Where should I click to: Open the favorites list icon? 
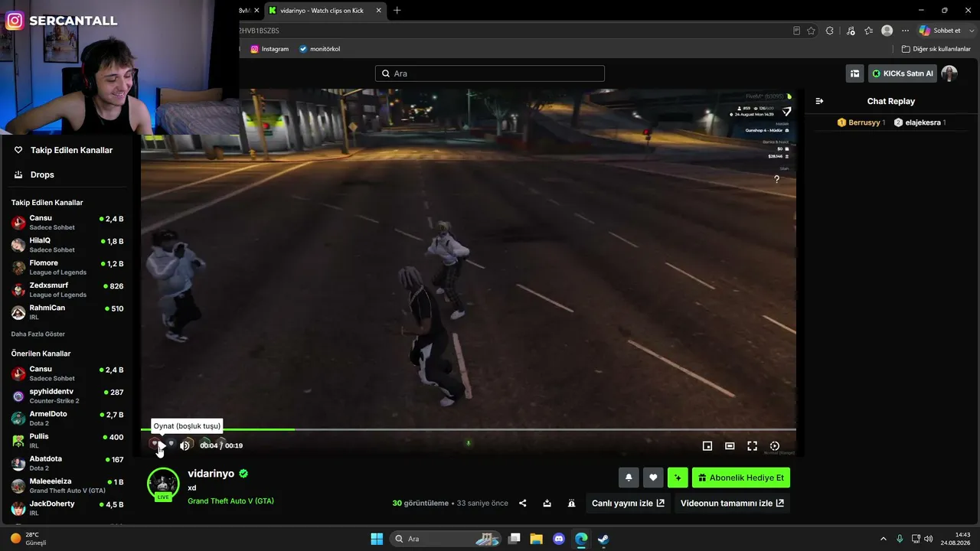click(x=868, y=31)
